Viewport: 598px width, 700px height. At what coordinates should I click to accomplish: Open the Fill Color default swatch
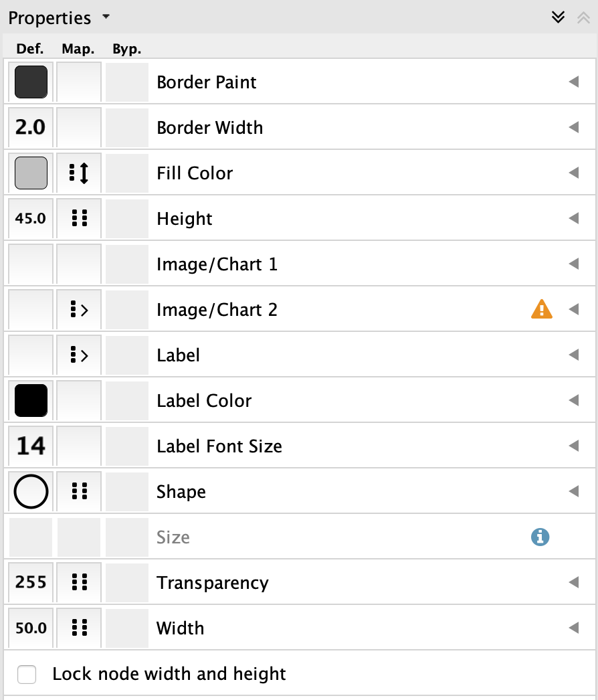[31, 173]
